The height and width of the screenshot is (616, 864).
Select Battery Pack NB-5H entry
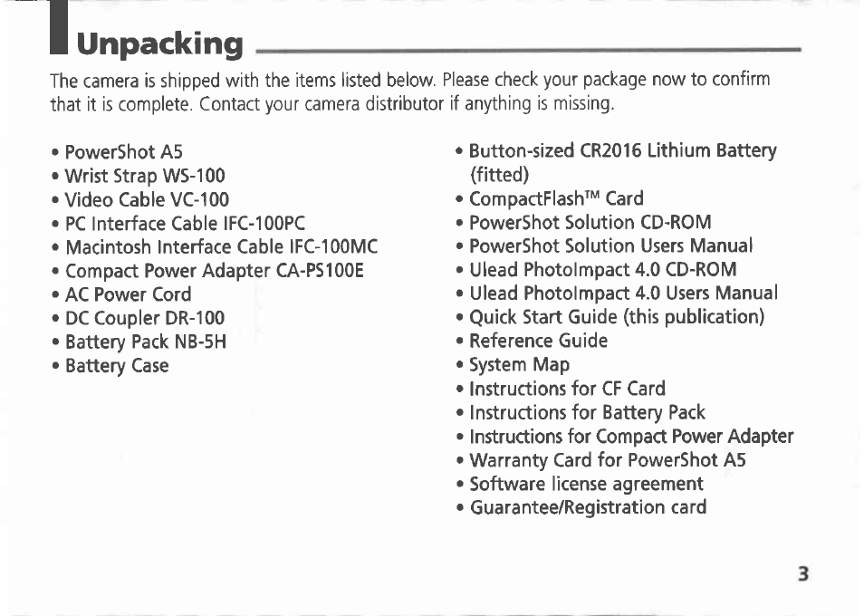(x=146, y=342)
